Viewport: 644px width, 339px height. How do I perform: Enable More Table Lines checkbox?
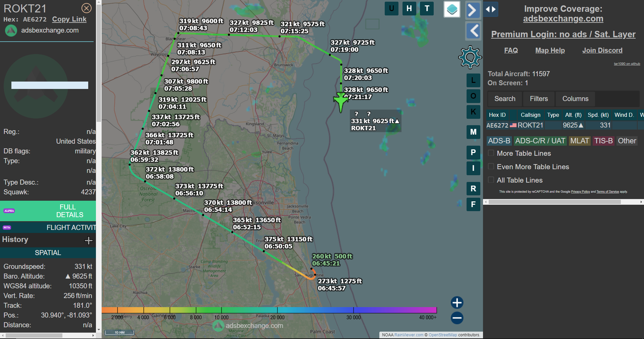click(x=491, y=153)
